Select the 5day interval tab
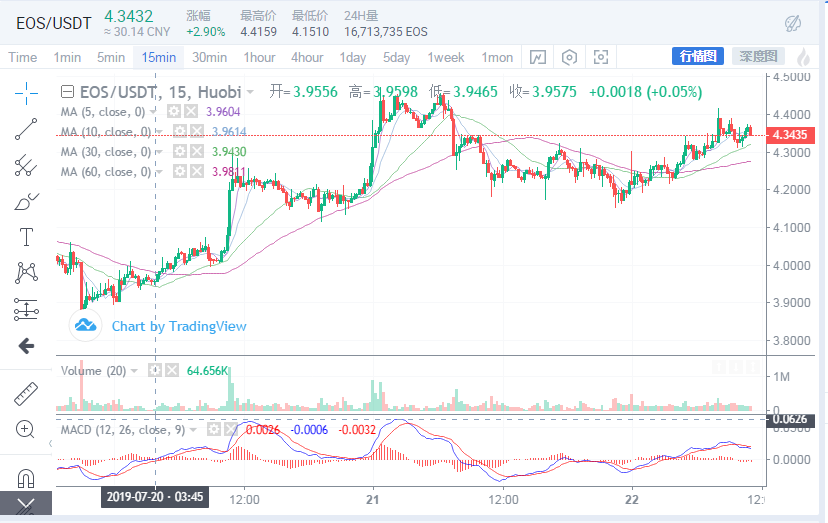Viewport: 828px width, 523px height. tap(397, 57)
